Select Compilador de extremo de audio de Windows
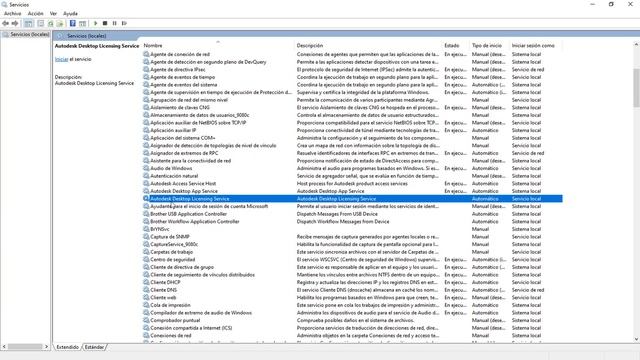 pyautogui.click(x=201, y=313)
